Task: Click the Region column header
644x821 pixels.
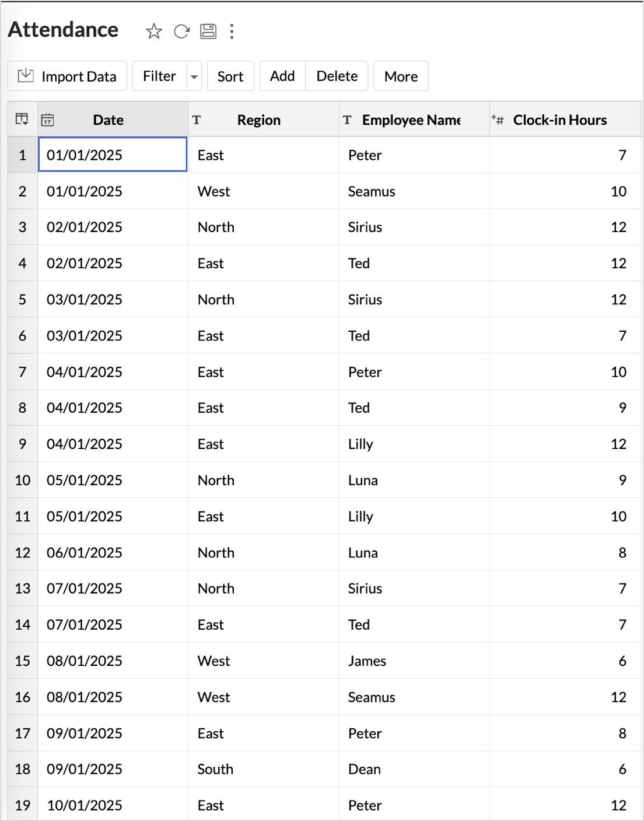Action: click(258, 120)
